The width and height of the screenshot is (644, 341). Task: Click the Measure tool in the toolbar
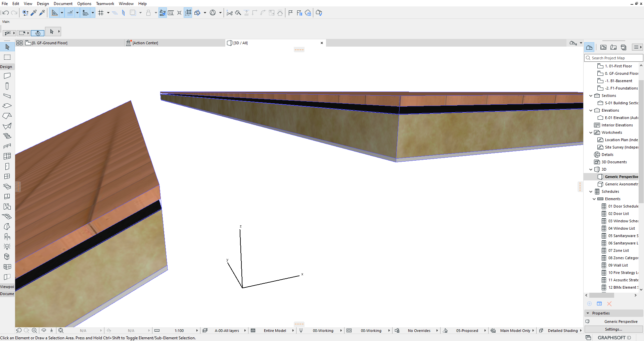(171, 12)
